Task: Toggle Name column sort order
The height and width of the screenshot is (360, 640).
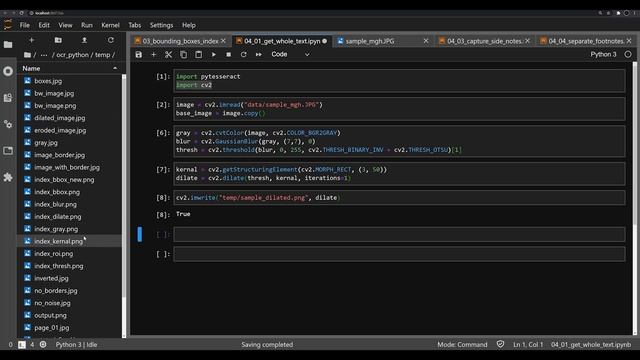Action: point(70,69)
